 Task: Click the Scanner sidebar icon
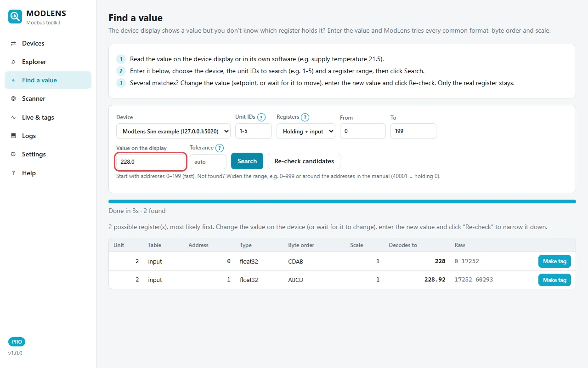click(13, 98)
